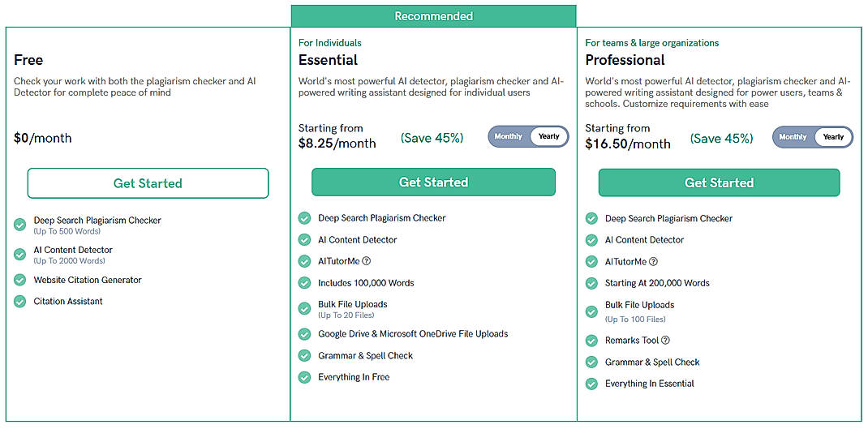Select Yearly billing for the Essential plan
The height and width of the screenshot is (429, 868).
pyautogui.click(x=549, y=137)
